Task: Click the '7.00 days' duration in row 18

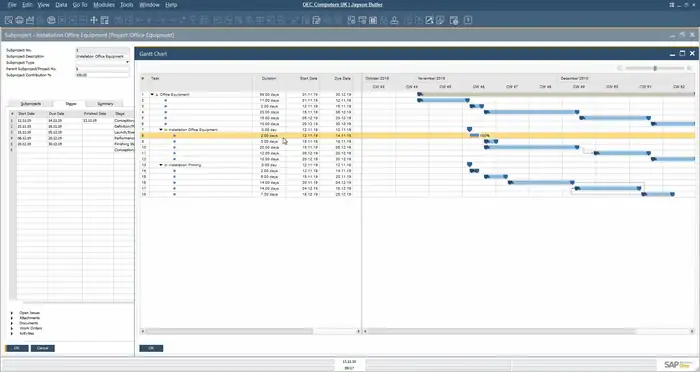Action: click(269, 194)
